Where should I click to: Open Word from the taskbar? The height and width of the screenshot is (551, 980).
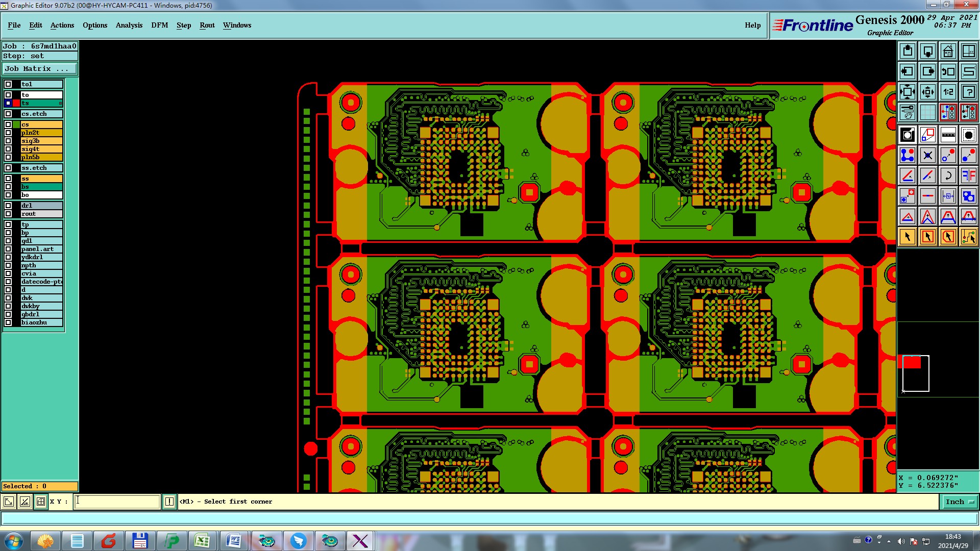click(x=234, y=541)
